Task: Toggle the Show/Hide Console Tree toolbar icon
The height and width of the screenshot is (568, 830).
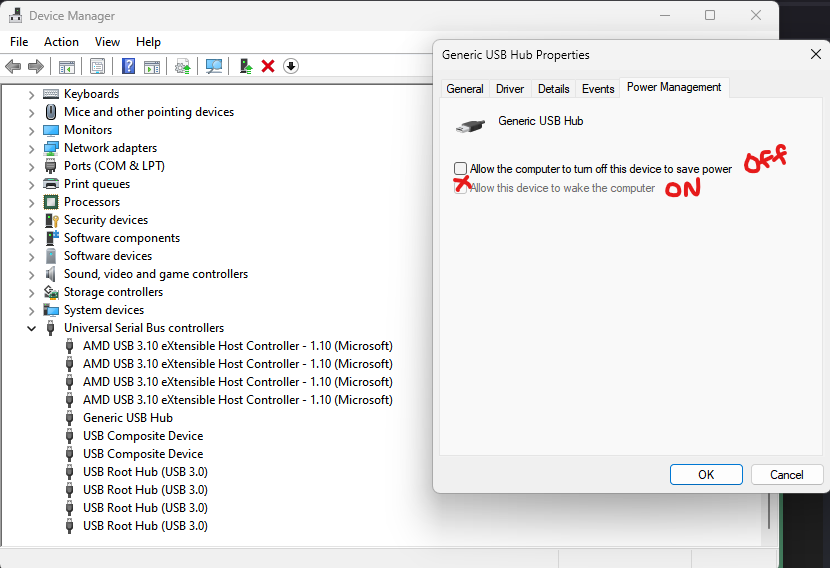Action: click(x=67, y=66)
